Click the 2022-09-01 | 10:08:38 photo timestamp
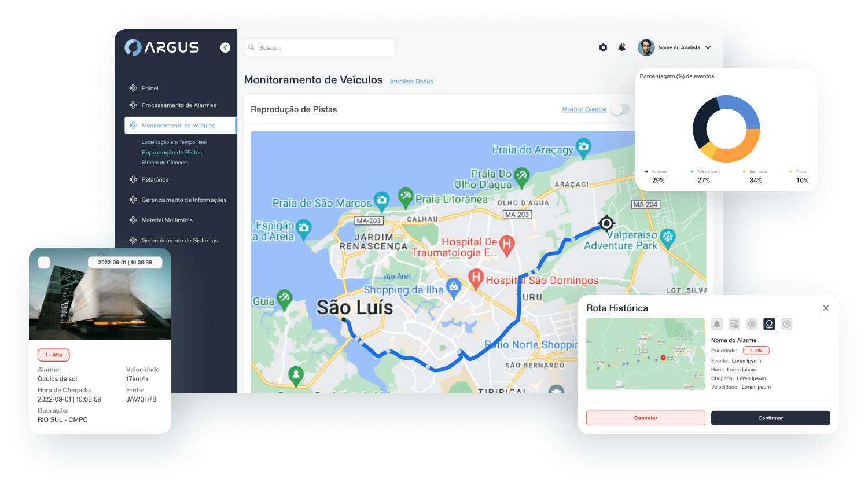 pos(125,263)
